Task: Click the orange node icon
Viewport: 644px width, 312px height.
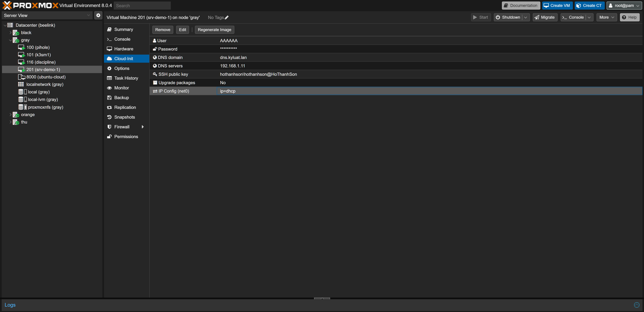Action: 16,115
